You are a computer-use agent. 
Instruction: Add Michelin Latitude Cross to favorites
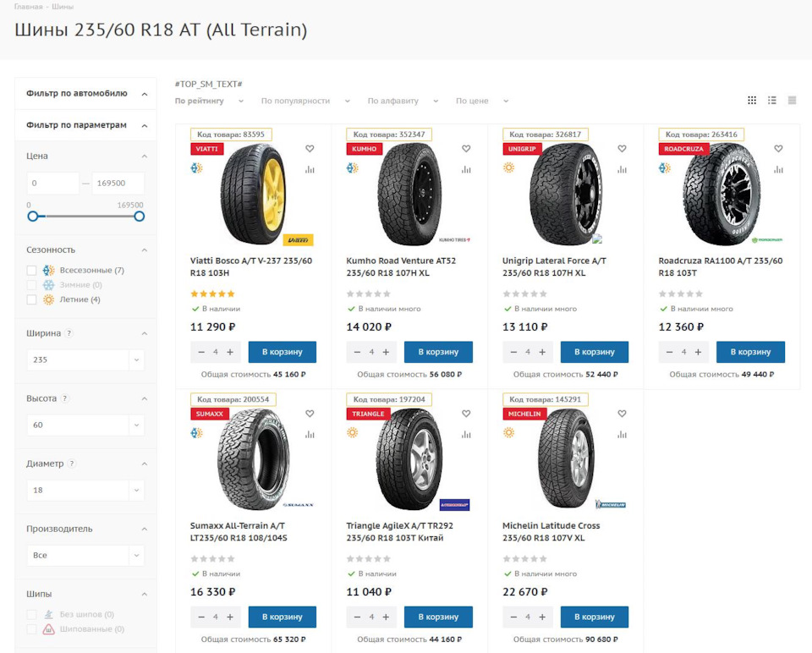pos(622,414)
